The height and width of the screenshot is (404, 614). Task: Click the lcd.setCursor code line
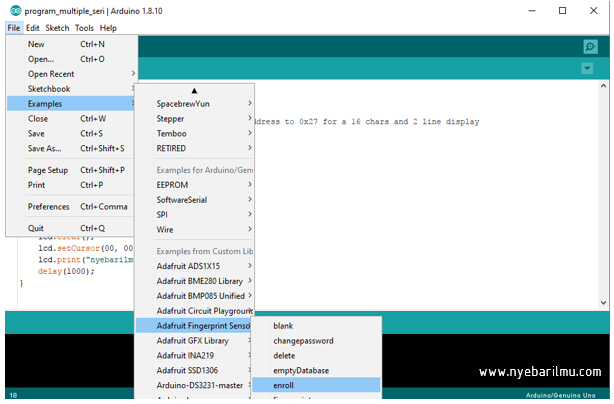click(85, 248)
